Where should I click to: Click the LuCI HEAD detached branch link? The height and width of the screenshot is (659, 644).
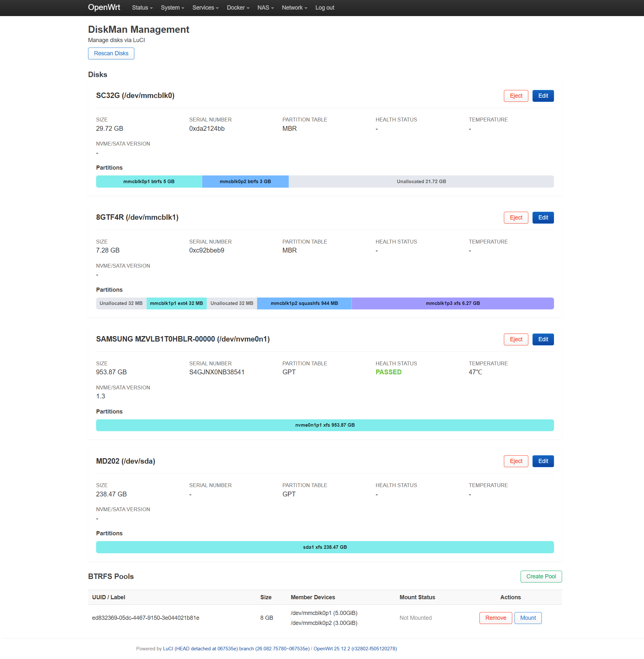tap(236, 648)
